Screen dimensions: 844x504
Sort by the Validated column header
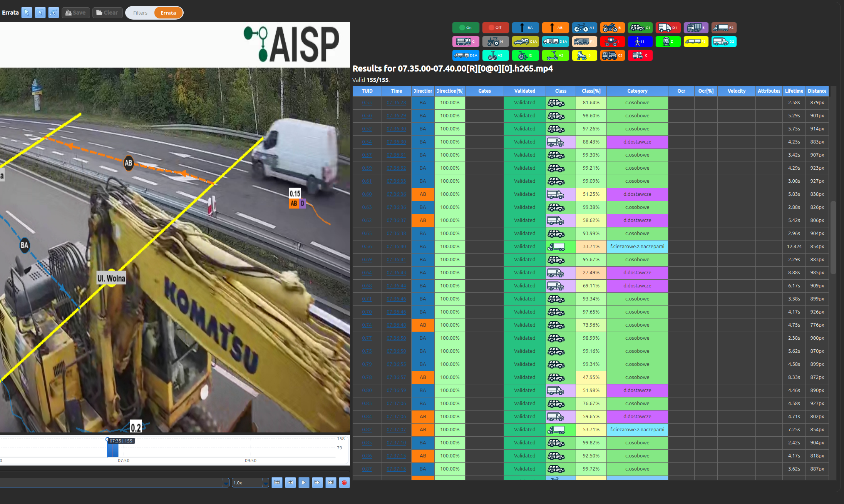point(525,91)
